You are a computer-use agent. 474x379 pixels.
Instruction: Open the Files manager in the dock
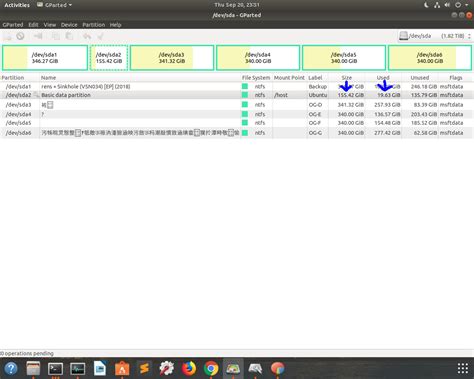click(x=33, y=368)
